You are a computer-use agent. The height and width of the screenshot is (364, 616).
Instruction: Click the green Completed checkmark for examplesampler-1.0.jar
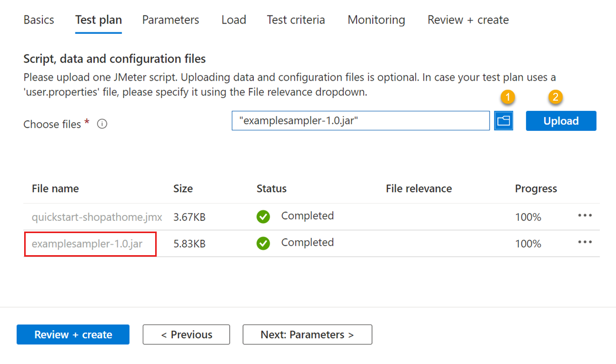click(263, 243)
